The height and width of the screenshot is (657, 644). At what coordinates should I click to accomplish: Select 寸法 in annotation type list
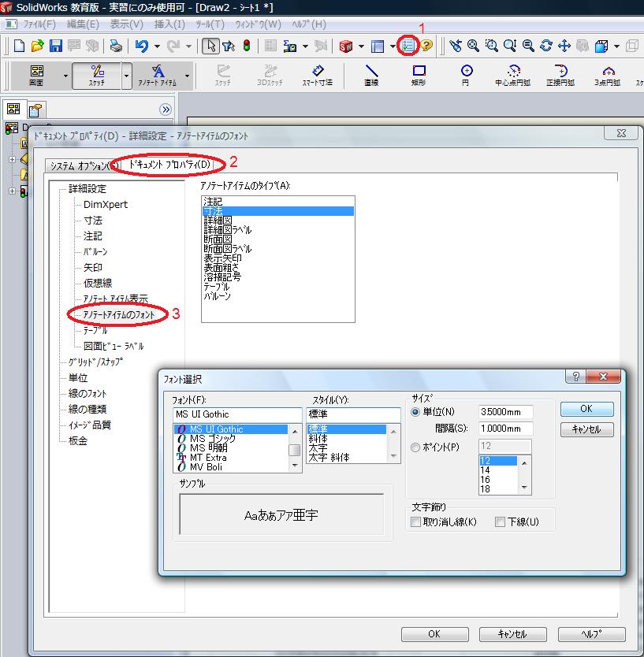[278, 211]
